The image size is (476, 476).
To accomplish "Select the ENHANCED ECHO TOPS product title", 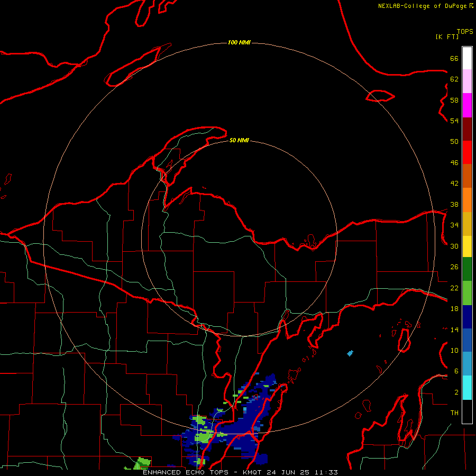I will click(186, 472).
